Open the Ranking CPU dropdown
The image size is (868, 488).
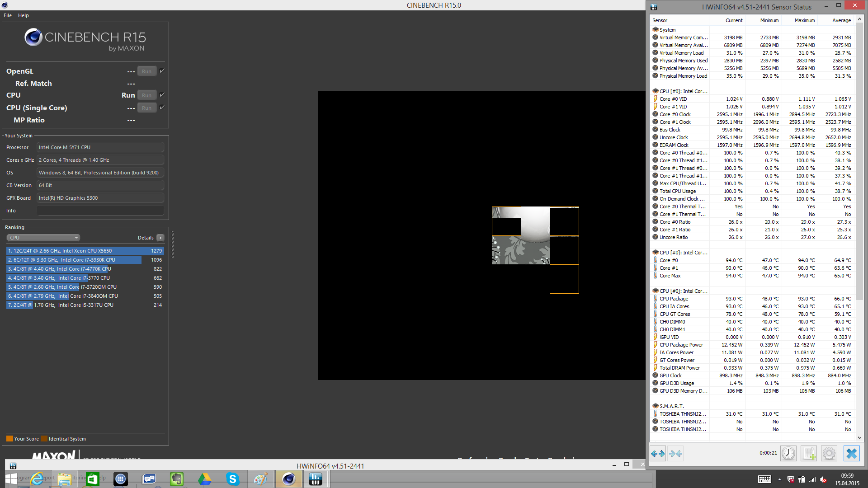pos(43,238)
